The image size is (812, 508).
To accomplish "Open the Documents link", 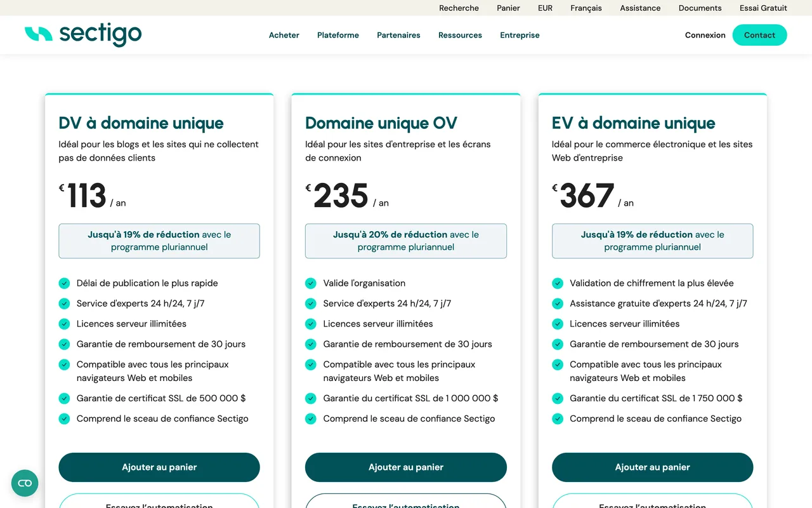I will 700,8.
